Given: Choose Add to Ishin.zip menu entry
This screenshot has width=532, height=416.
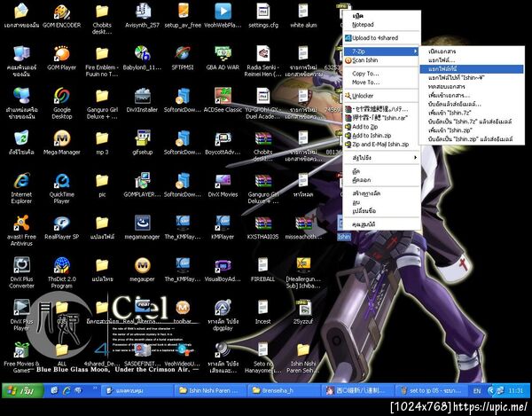Looking at the screenshot, I should (x=381, y=136).
